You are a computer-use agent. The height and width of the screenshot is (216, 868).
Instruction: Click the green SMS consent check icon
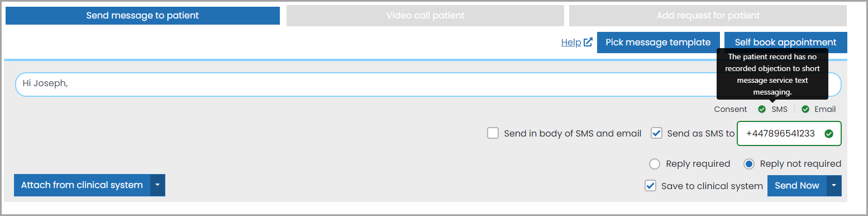tap(762, 109)
